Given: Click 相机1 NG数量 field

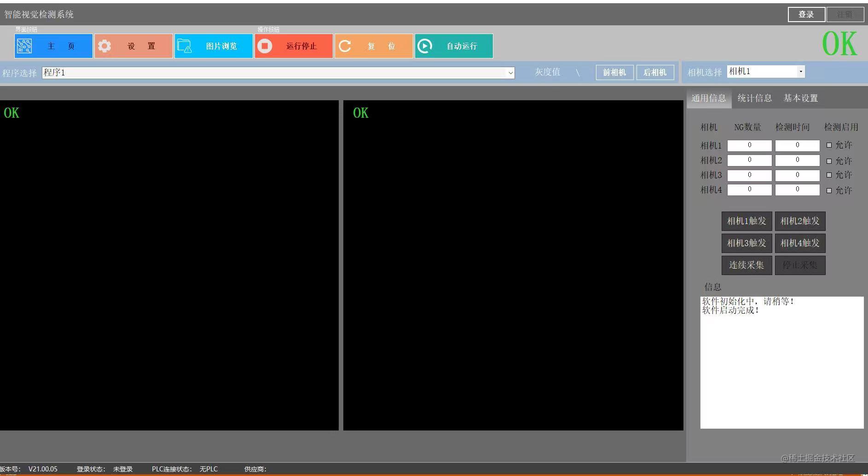Looking at the screenshot, I should (x=750, y=146).
